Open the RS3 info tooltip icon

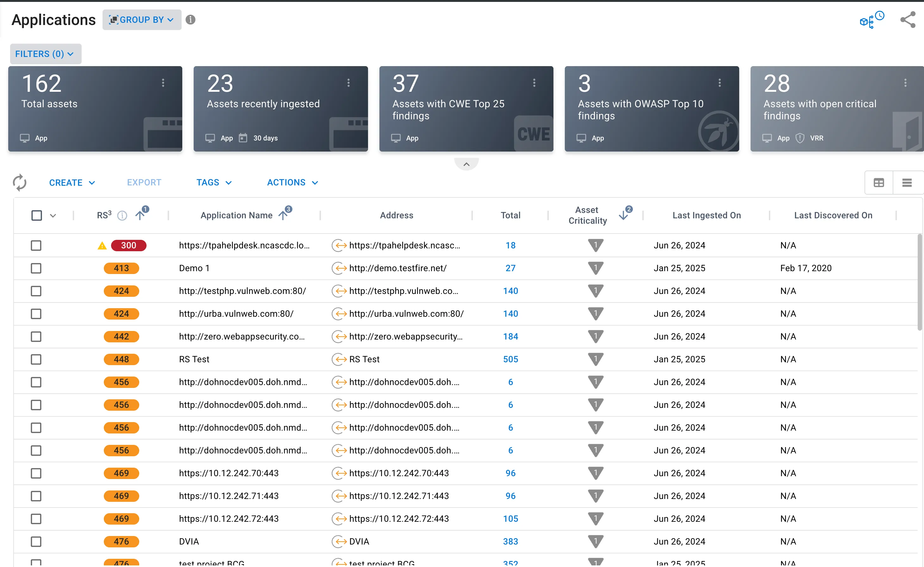tap(122, 215)
